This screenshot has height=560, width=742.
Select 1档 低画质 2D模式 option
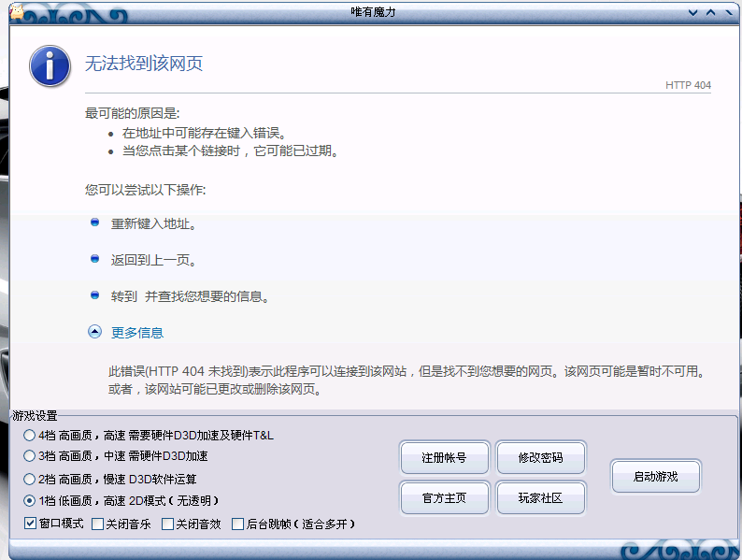[x=31, y=500]
